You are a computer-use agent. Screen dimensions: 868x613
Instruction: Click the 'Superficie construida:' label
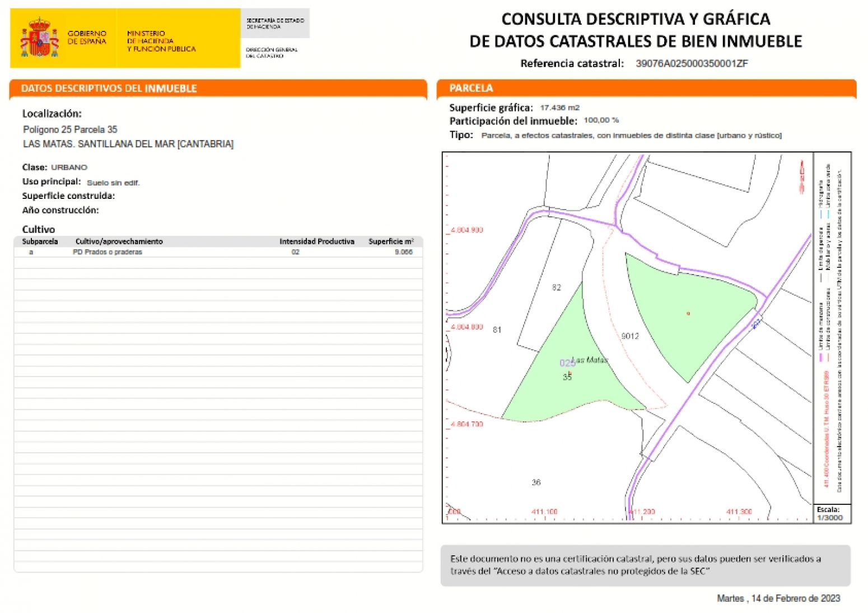pos(68,196)
